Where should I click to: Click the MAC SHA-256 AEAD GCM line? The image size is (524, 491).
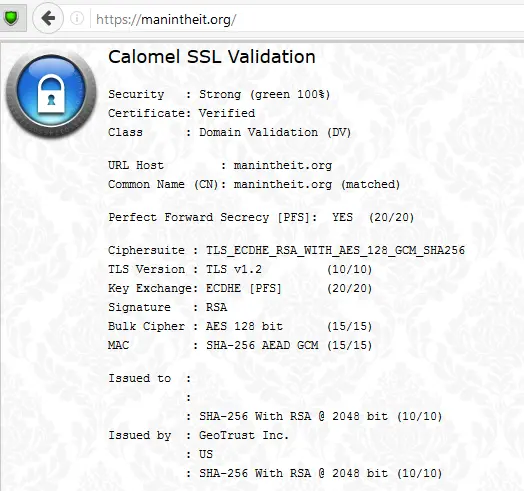[240, 345]
